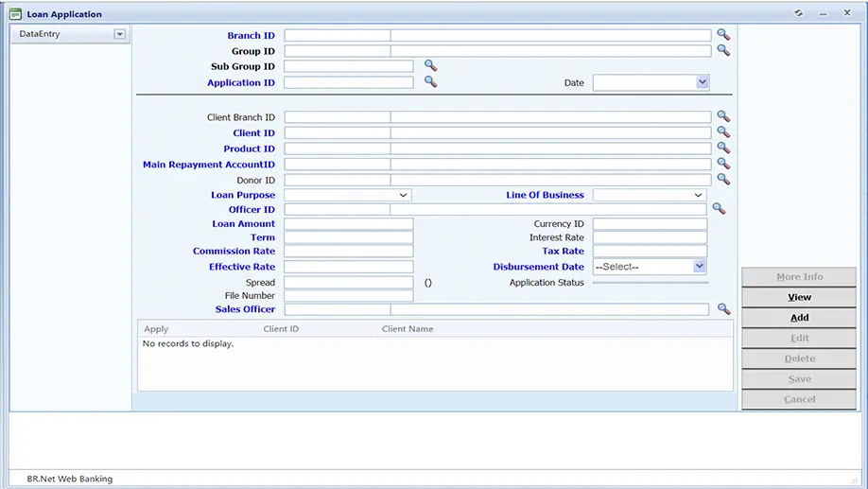868x489 pixels.
Task: Focus the Donor ID code field
Action: [338, 180]
